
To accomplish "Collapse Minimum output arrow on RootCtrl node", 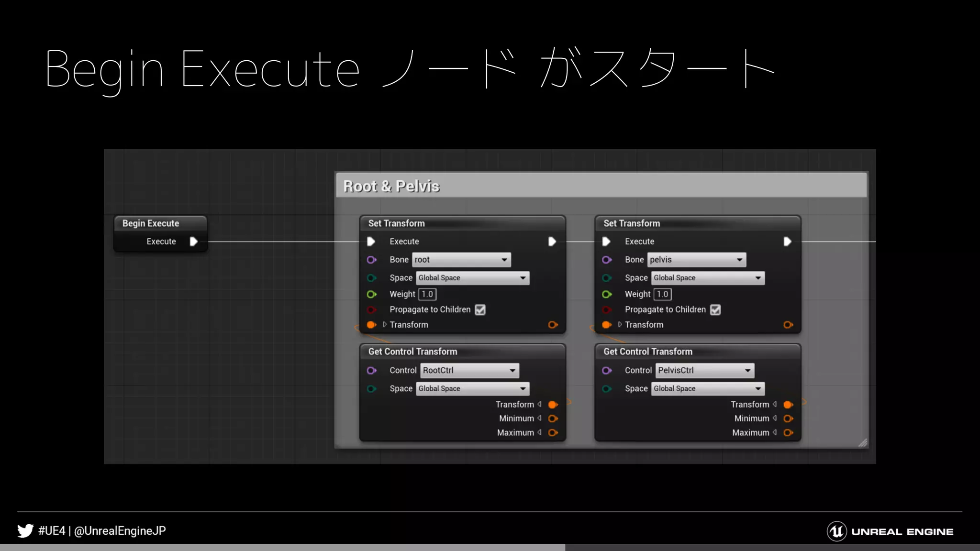I will coord(540,419).
